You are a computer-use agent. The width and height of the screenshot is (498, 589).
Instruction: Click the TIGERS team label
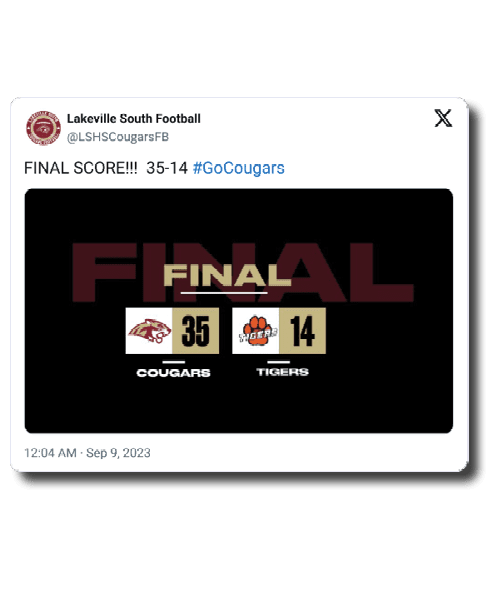tap(283, 372)
